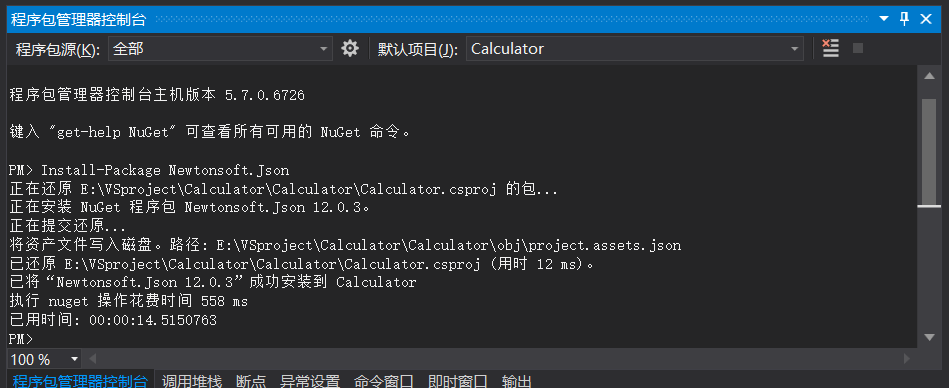Click the line 执行 nuget 操作花费时间 558 ms

pyautogui.click(x=128, y=301)
